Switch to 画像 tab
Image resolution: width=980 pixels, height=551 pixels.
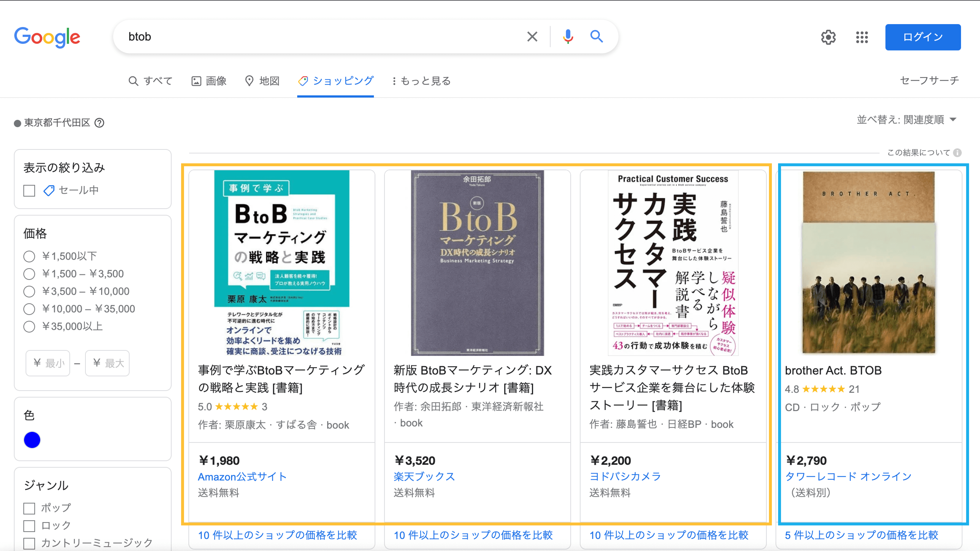click(x=208, y=81)
